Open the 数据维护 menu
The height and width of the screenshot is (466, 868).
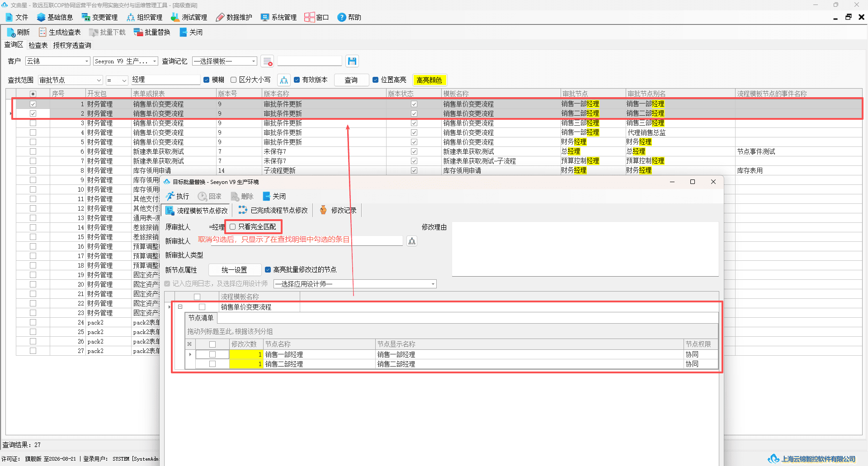click(234, 17)
